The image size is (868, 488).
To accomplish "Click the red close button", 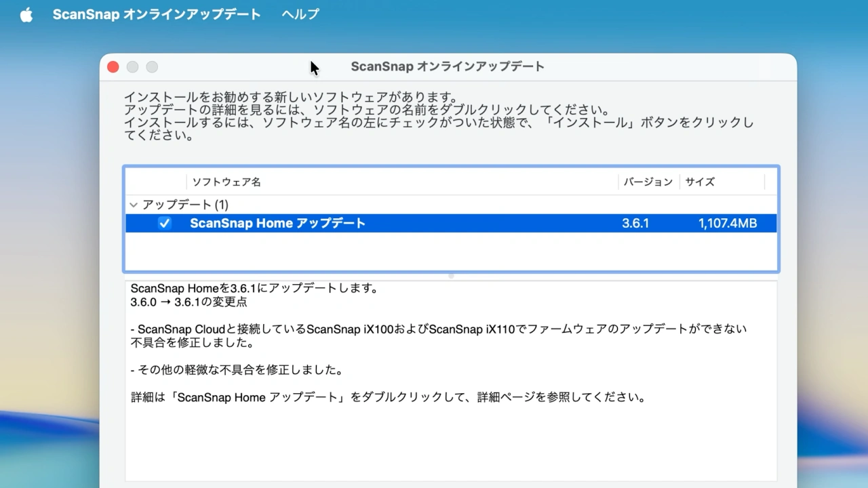I will coord(113,66).
